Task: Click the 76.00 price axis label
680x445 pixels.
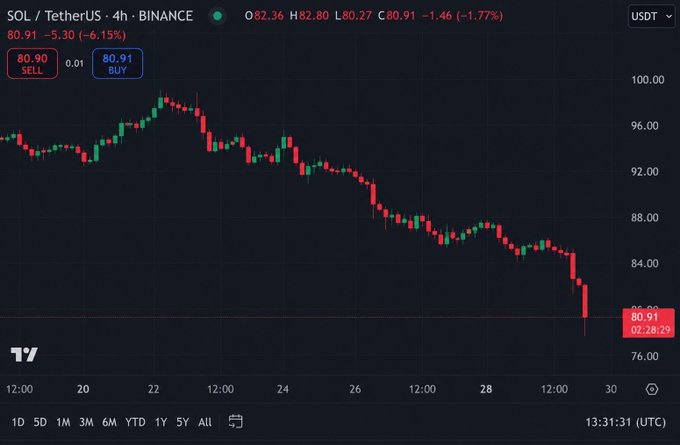Action: coord(644,356)
